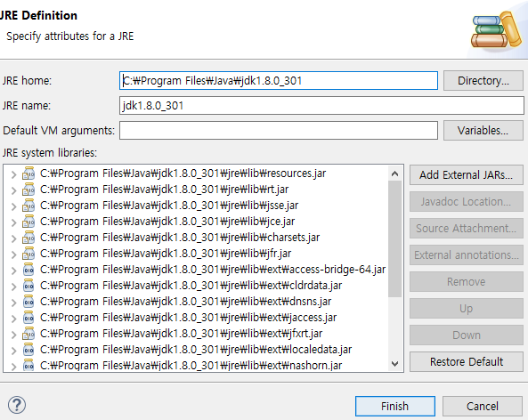528x420 pixels.
Task: Expand the charsets.jar library entry
Action: tap(13, 238)
